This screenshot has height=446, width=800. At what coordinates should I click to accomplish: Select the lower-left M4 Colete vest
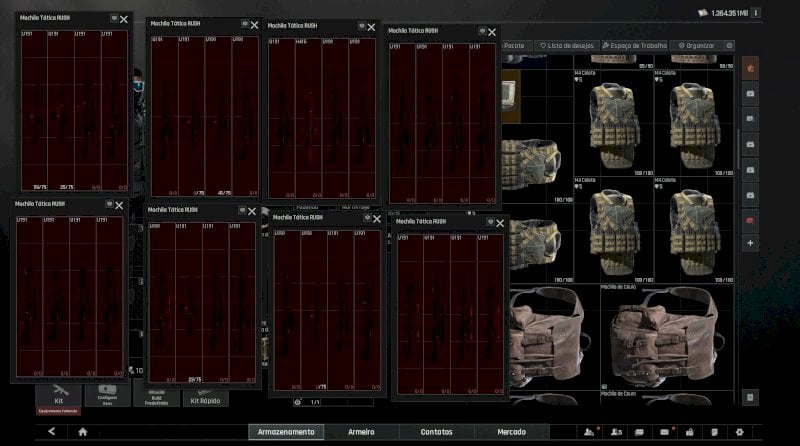614,230
